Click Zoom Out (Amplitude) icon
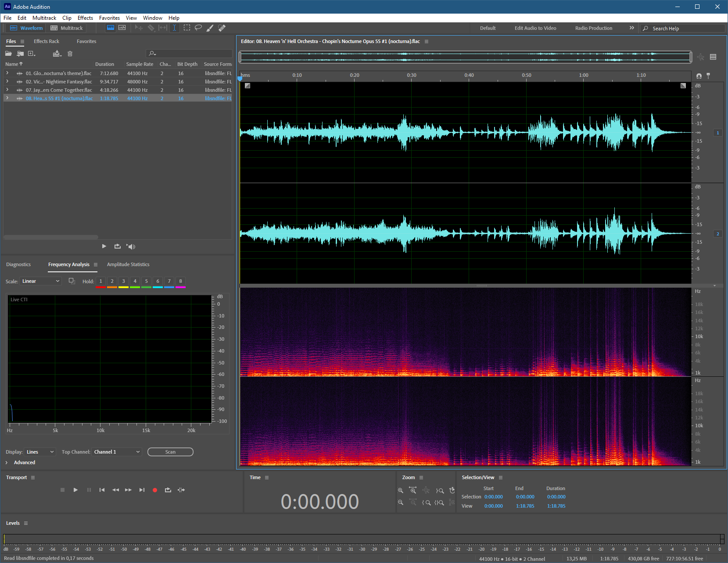Screen dimensions: 728x563 401,502
